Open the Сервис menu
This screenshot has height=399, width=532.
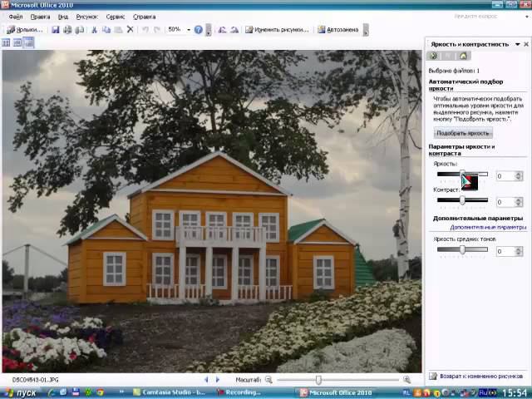(x=116, y=17)
